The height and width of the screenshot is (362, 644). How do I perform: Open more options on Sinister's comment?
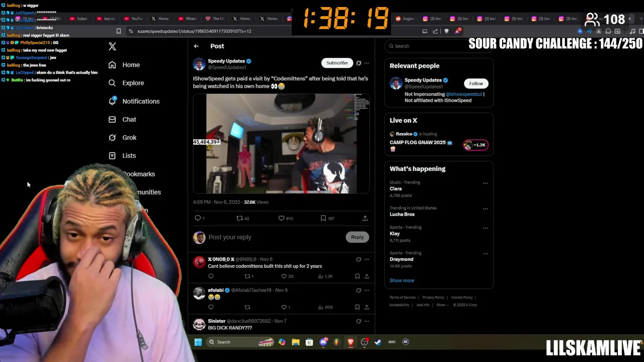click(367, 321)
